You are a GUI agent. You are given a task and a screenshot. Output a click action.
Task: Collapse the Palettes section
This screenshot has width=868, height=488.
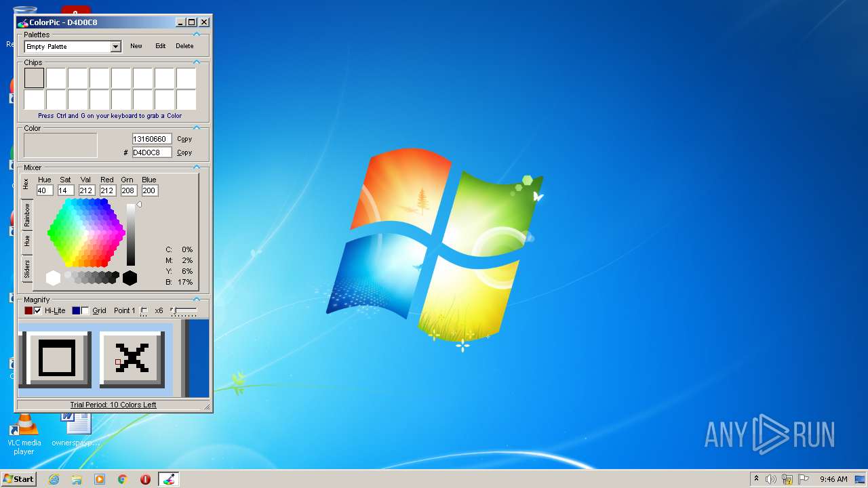[x=197, y=34]
